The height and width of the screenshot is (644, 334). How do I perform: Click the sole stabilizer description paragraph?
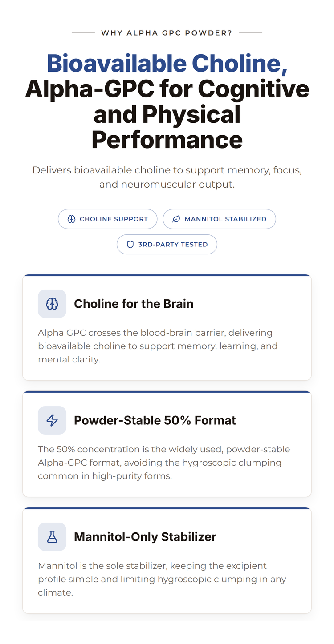162,579
